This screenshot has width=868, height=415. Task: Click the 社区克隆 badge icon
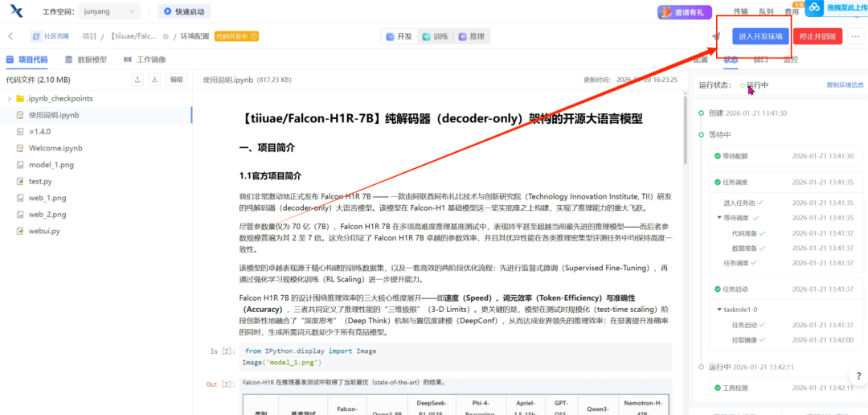click(x=51, y=36)
